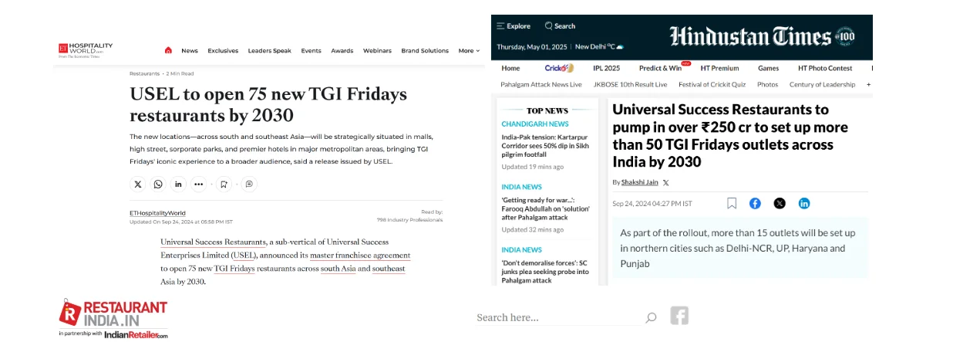Viewport: 980px width, 342px height.
Task: Open News in HospitalityWorld menu
Action: coord(190,50)
